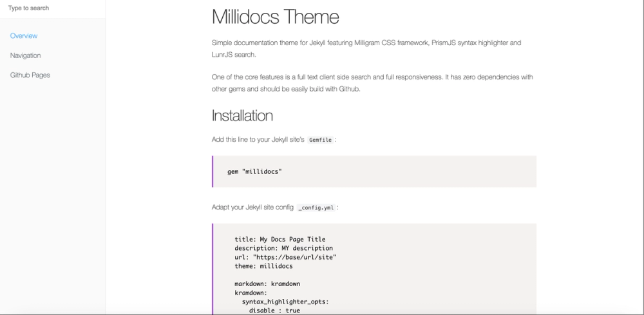Click the 'theme: millidocs' line

[x=263, y=266]
